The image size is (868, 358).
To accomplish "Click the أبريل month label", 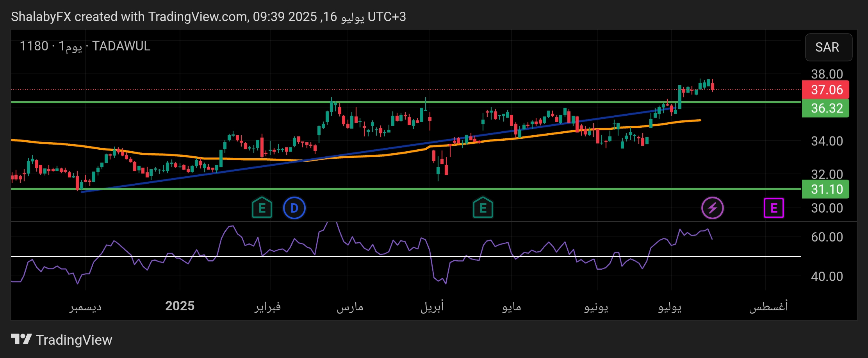I will click(432, 307).
